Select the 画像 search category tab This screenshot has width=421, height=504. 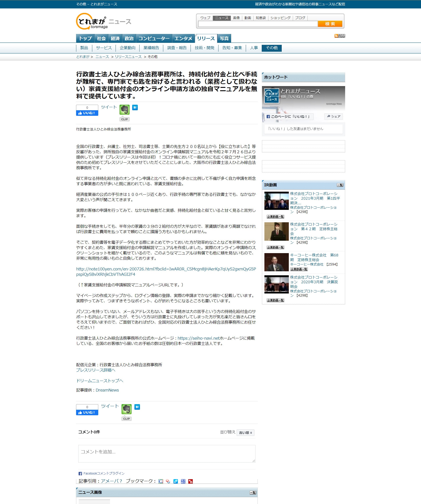pos(236,18)
